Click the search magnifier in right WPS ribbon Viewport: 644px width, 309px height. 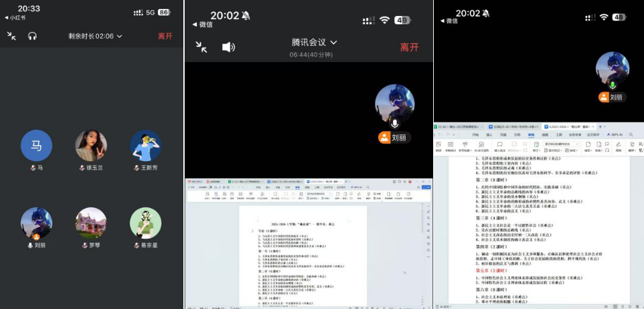pyautogui.click(x=631, y=135)
